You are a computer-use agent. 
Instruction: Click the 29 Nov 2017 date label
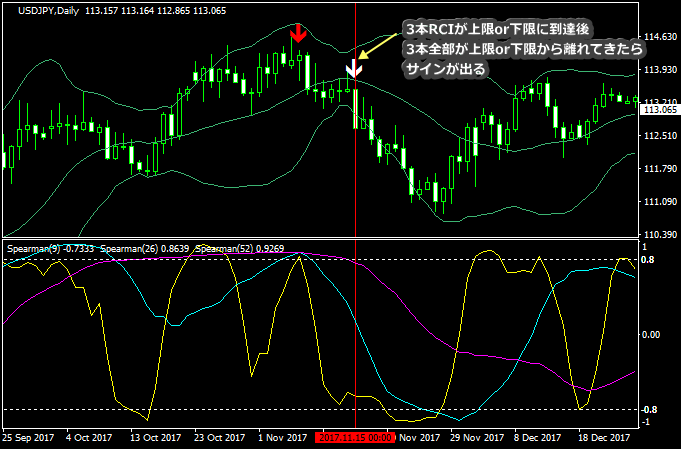tap(477, 437)
